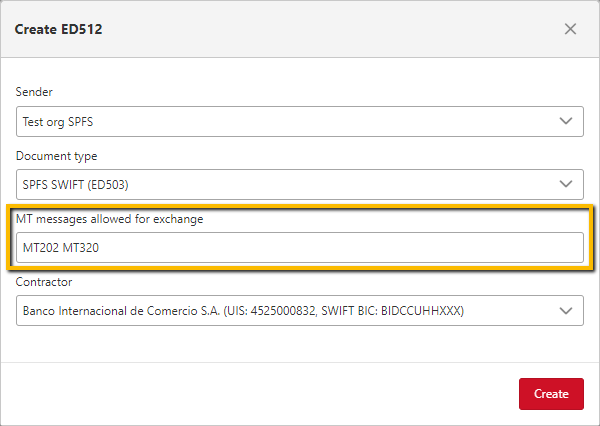Click the gray dialog header bar
The width and height of the screenshot is (600, 426).
(x=300, y=29)
